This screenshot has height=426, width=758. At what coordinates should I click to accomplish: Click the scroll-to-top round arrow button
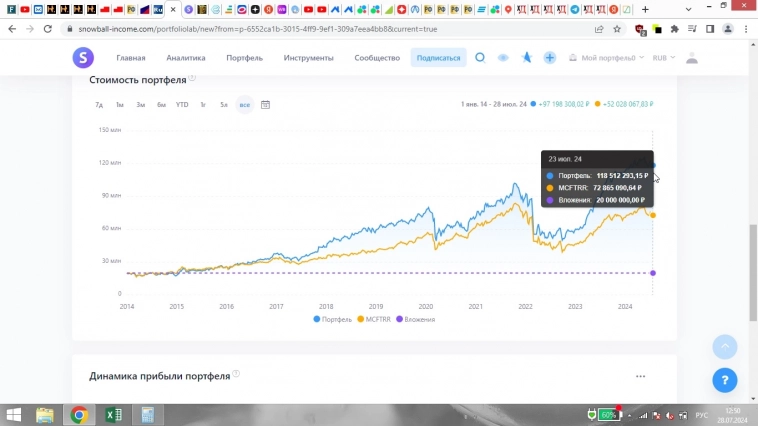coord(725,347)
